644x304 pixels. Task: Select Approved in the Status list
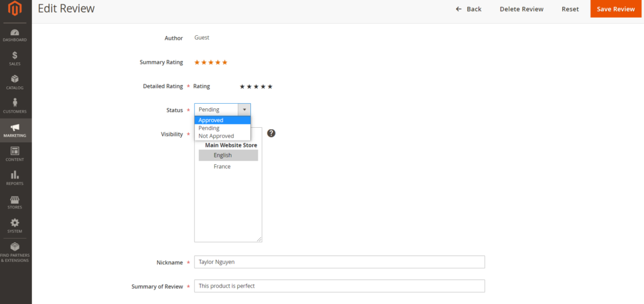222,120
